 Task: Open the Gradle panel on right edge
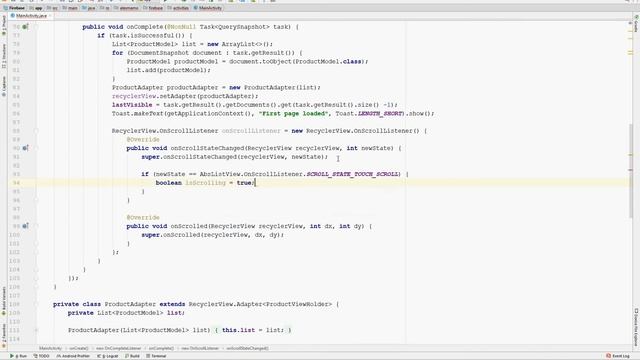click(x=636, y=24)
